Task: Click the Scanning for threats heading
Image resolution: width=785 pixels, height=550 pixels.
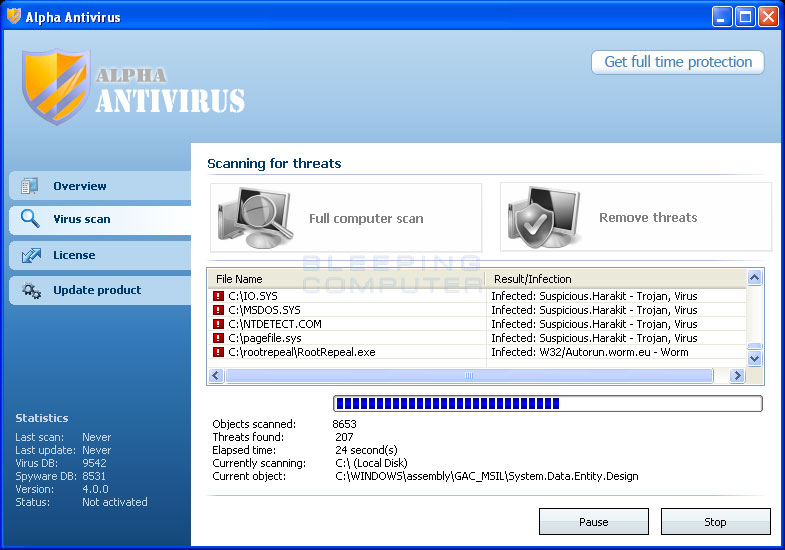Action: point(274,164)
